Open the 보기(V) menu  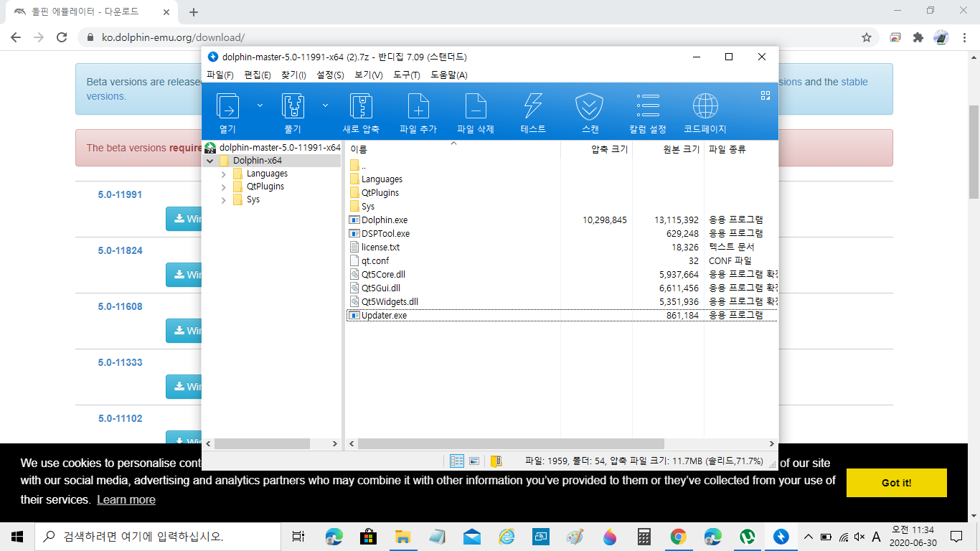[368, 75]
